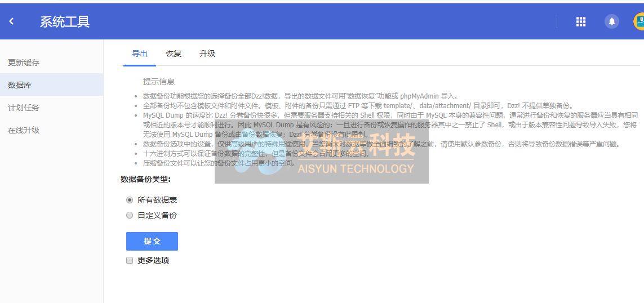This screenshot has width=644, height=303.
Task: Click the tip line mentioning phpMyAdmin
Action: (x=292, y=96)
